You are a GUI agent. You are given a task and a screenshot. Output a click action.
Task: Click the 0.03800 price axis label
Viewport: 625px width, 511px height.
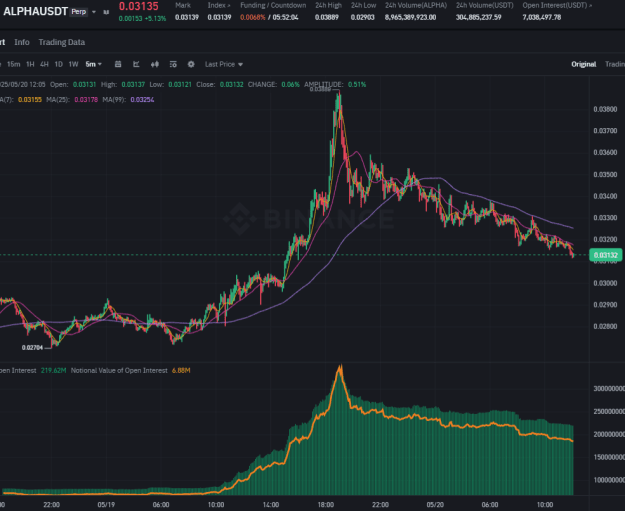tap(605, 109)
